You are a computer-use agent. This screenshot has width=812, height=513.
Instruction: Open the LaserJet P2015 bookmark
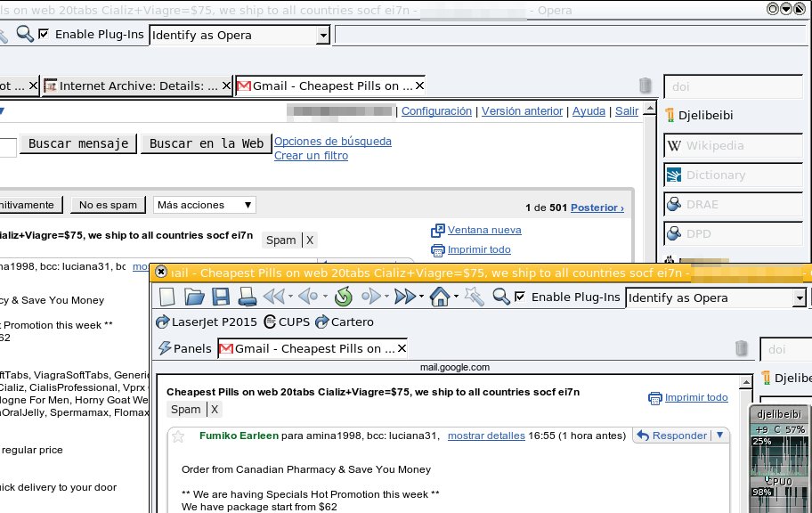coord(206,322)
